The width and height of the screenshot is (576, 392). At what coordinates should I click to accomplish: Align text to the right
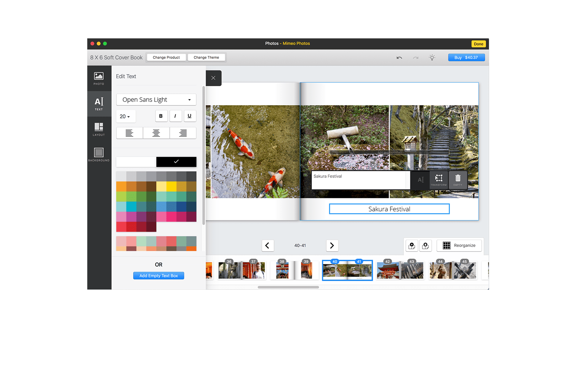183,133
